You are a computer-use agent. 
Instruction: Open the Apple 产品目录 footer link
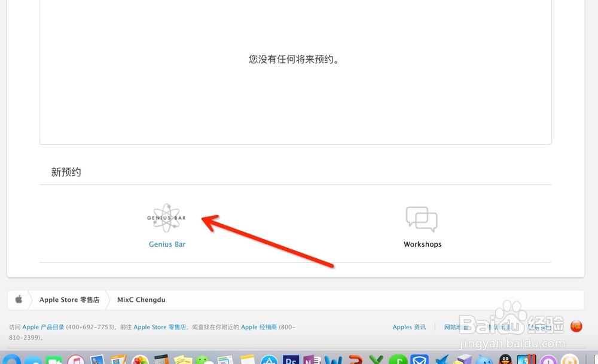point(43,327)
